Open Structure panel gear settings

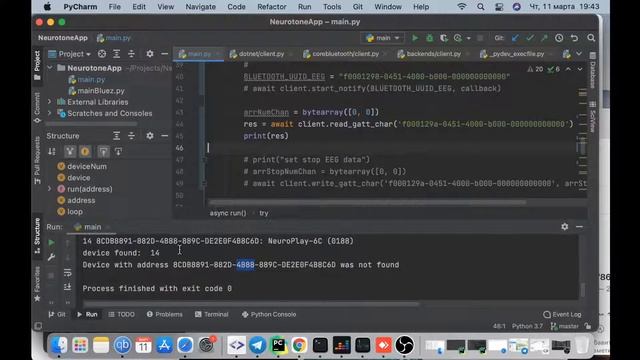pos(150,136)
